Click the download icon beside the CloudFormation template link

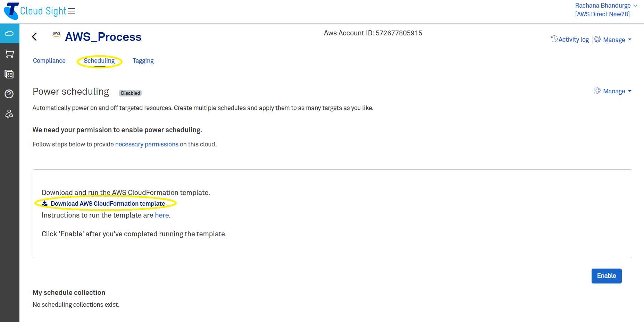45,204
